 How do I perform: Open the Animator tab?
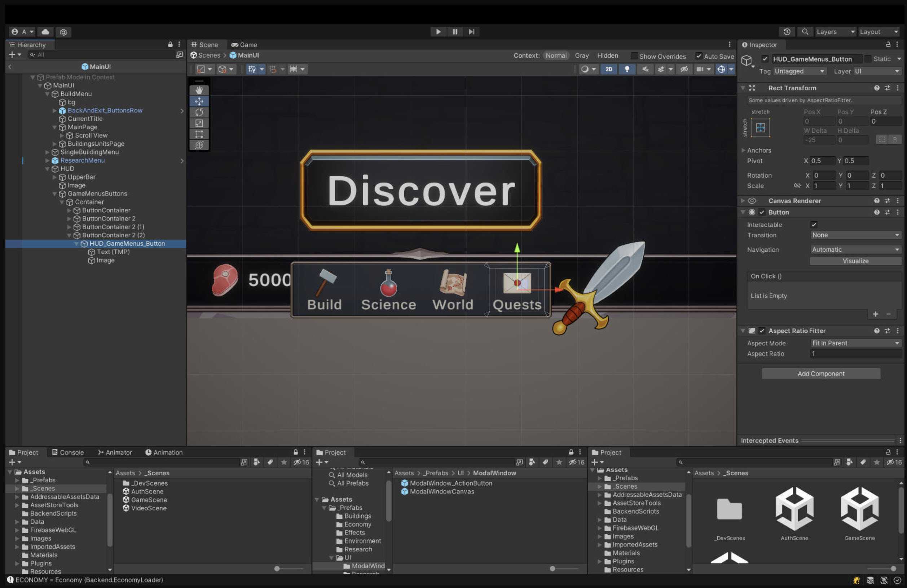(115, 452)
